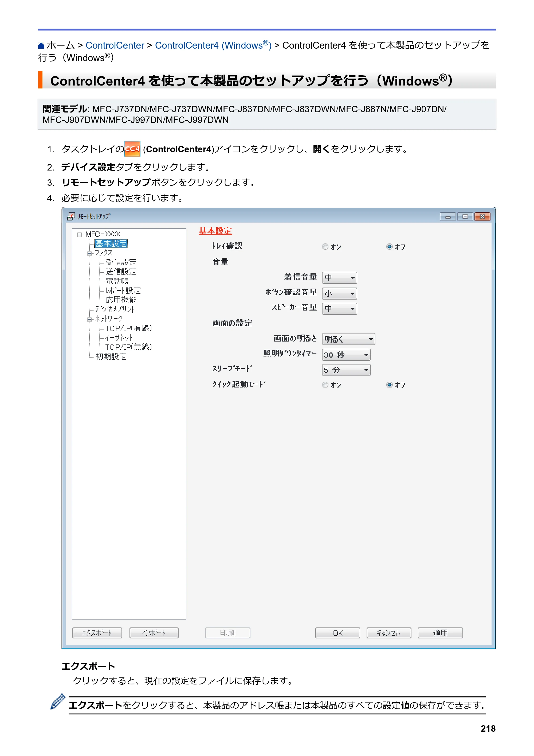Collapse the MFC-XXXX tree root
Image resolution: width=534 pixels, height=756 pixels.
point(79,235)
